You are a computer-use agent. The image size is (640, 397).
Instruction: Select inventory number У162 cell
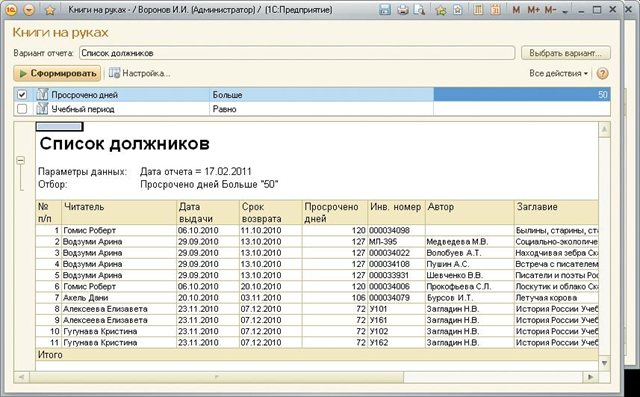396,343
